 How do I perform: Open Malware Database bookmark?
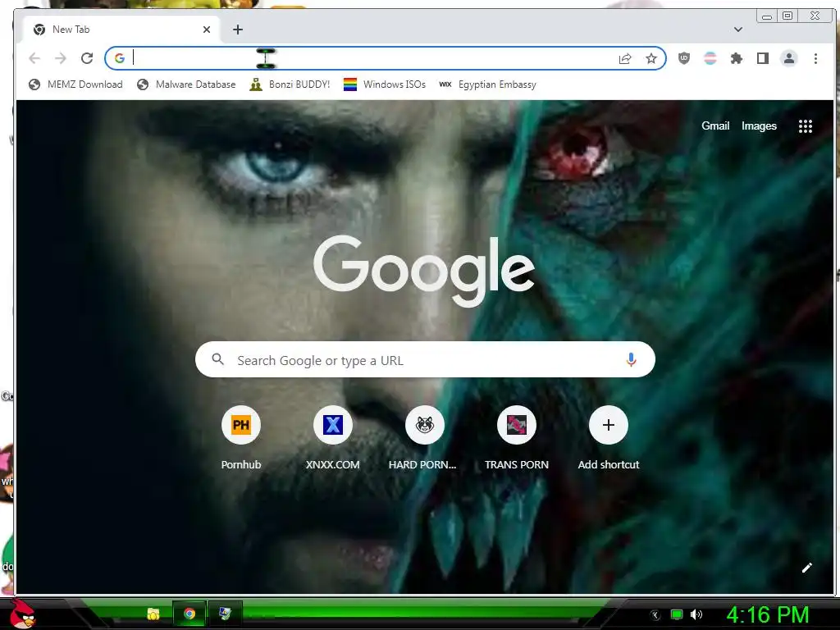click(x=186, y=84)
